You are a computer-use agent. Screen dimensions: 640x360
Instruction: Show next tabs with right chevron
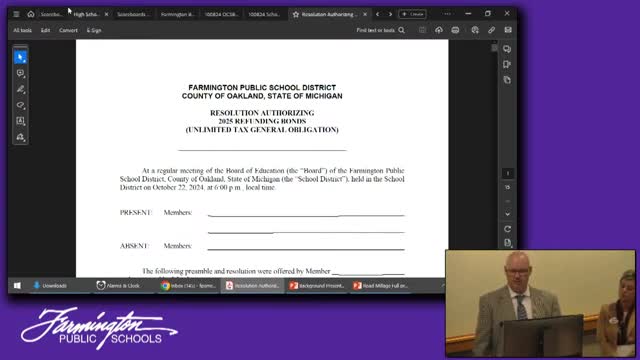pos(390,14)
